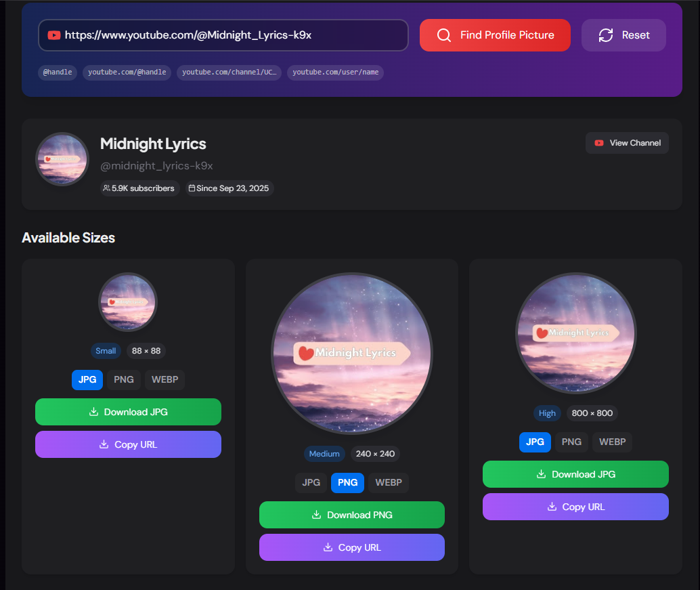Click the @midnight_lyrics-k9x handle text
700x590 pixels.
tap(156, 166)
